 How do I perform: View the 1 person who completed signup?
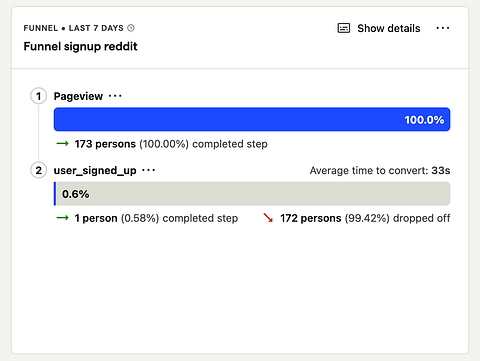[x=96, y=218]
